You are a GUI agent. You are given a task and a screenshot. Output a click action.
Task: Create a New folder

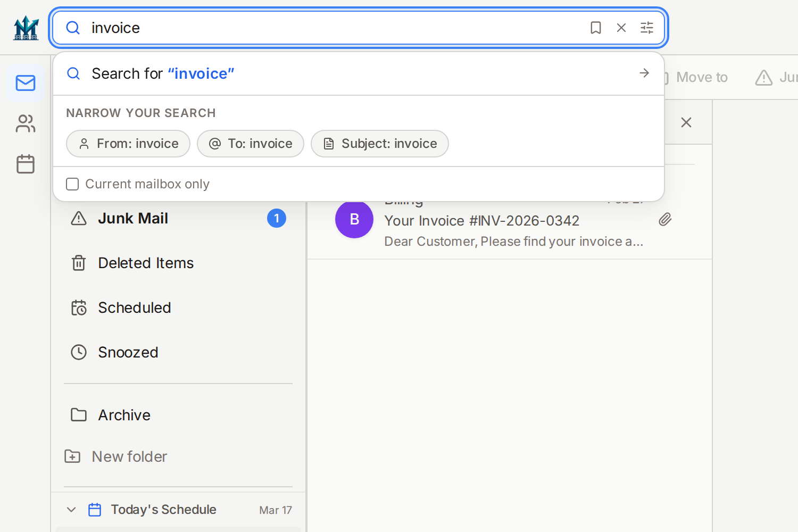pos(129,456)
